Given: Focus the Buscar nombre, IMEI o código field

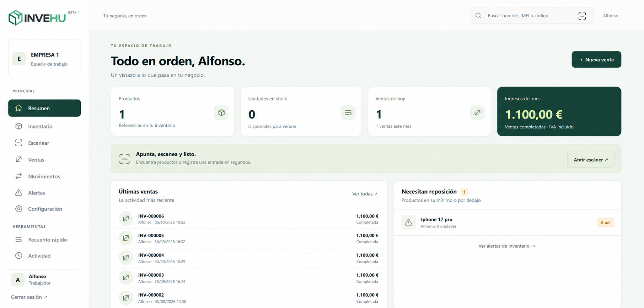Looking at the screenshot, I should pyautogui.click(x=532, y=16).
